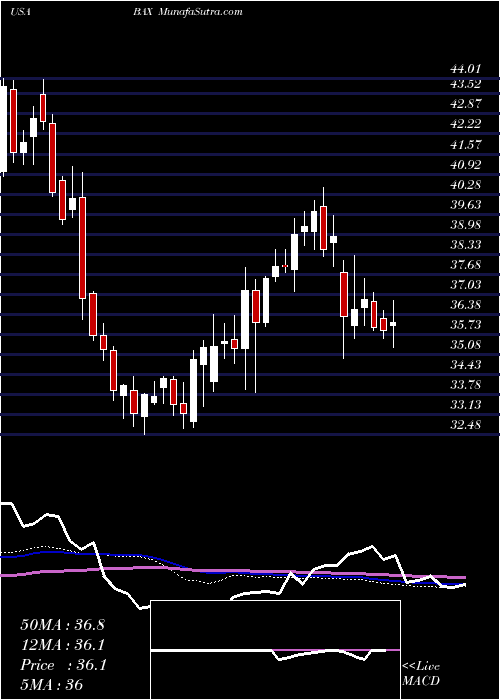This screenshot has height=700, width=500.
Task: Click the <<Live MACD label
Action: [x=421, y=674]
